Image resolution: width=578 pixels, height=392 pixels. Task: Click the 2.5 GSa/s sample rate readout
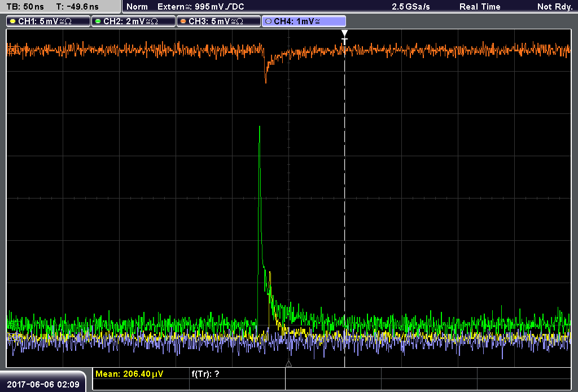[411, 7]
